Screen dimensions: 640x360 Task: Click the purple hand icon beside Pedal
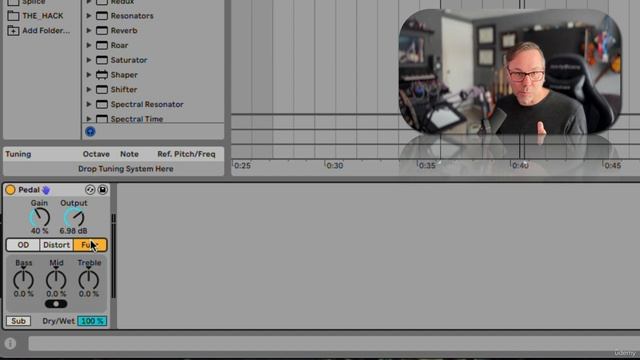(46, 190)
